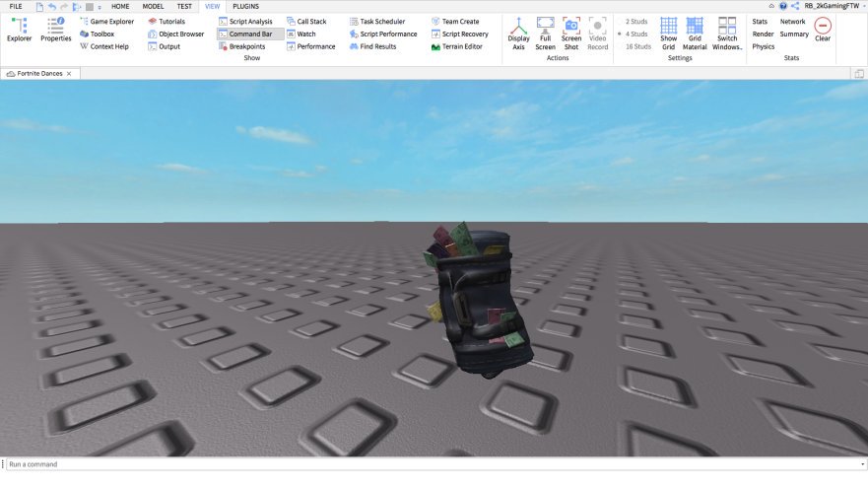Viewport: 868px width, 489px height.
Task: Click the Video Record button
Action: click(x=597, y=34)
